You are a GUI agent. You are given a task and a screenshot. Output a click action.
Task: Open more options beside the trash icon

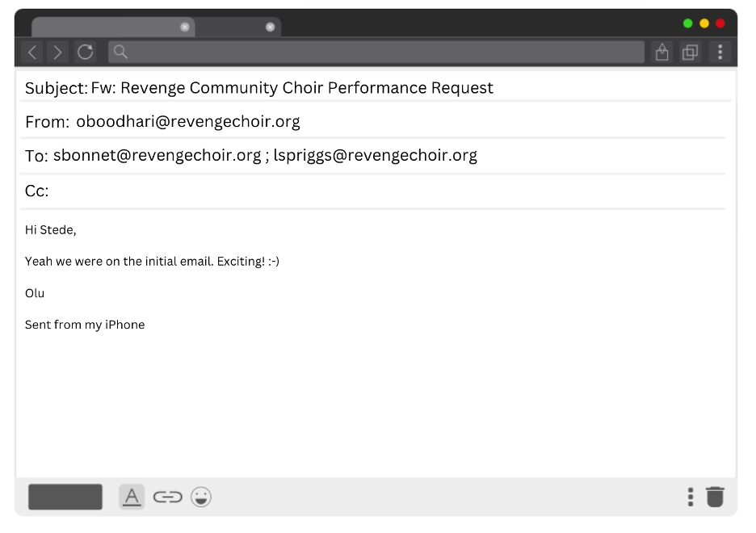690,497
